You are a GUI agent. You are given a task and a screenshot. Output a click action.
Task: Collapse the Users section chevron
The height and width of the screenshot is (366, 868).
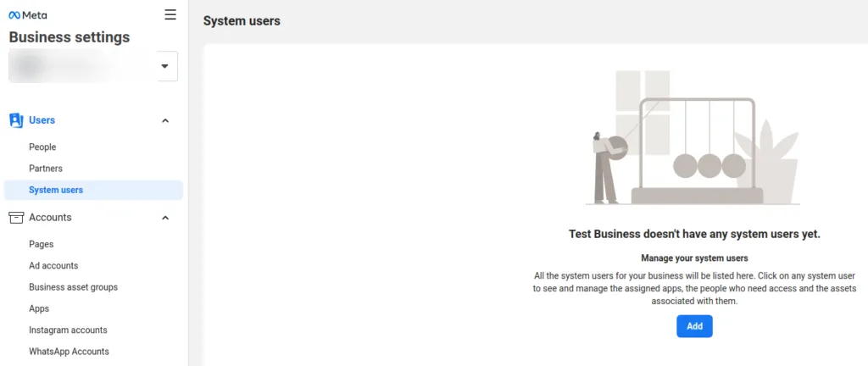click(165, 120)
